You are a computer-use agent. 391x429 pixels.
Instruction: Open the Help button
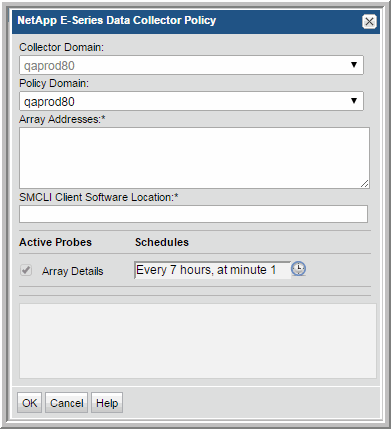107,403
